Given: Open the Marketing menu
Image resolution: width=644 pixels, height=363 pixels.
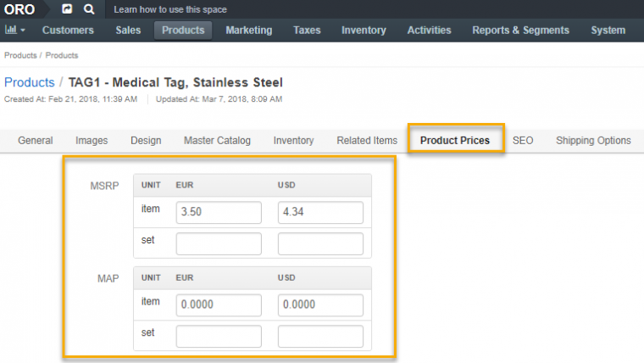Looking at the screenshot, I should [x=249, y=30].
